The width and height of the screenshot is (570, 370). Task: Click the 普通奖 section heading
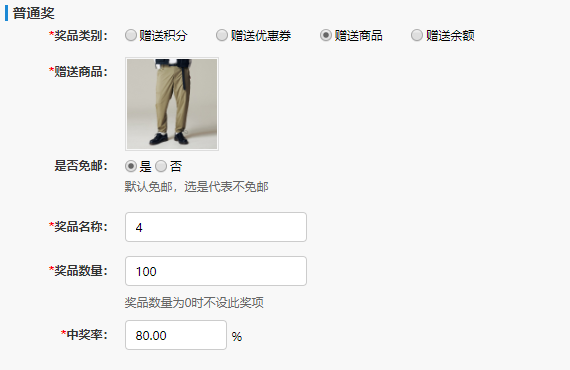point(33,13)
